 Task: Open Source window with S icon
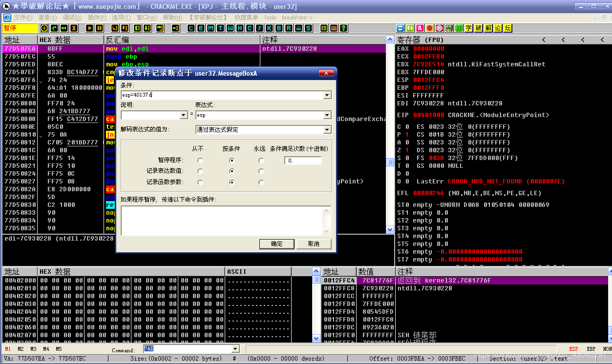(308, 28)
